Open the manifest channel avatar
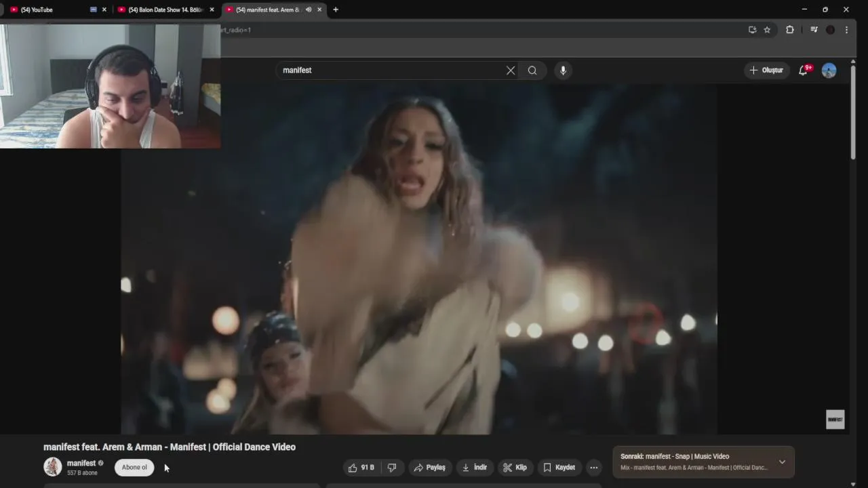868x488 pixels. (53, 467)
